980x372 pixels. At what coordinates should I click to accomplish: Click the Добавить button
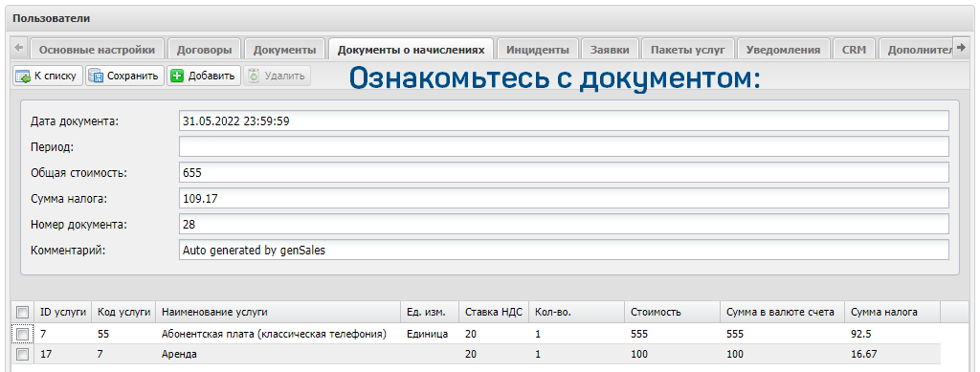(x=205, y=77)
